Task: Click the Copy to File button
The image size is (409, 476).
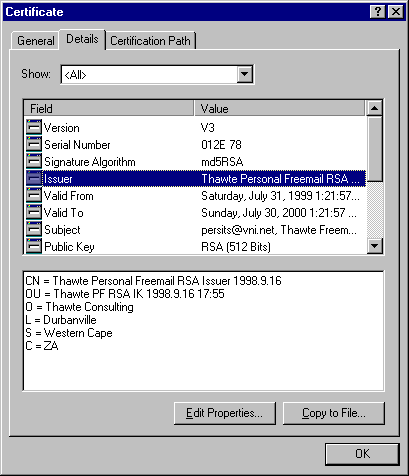Action: [x=334, y=413]
